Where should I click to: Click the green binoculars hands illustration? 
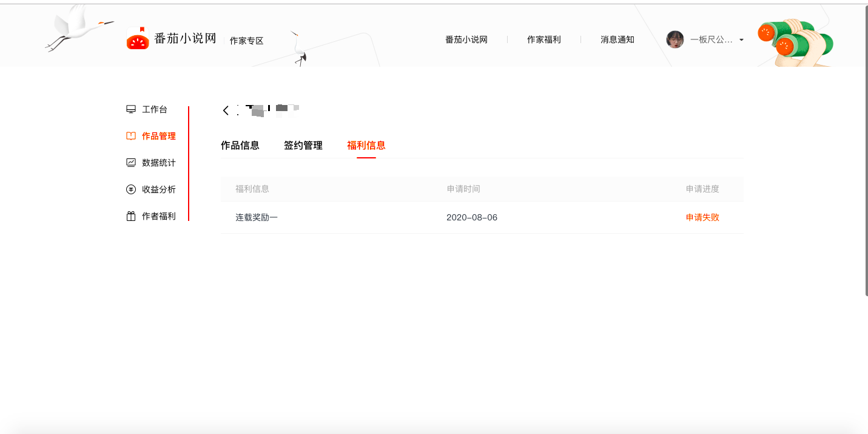click(x=796, y=42)
